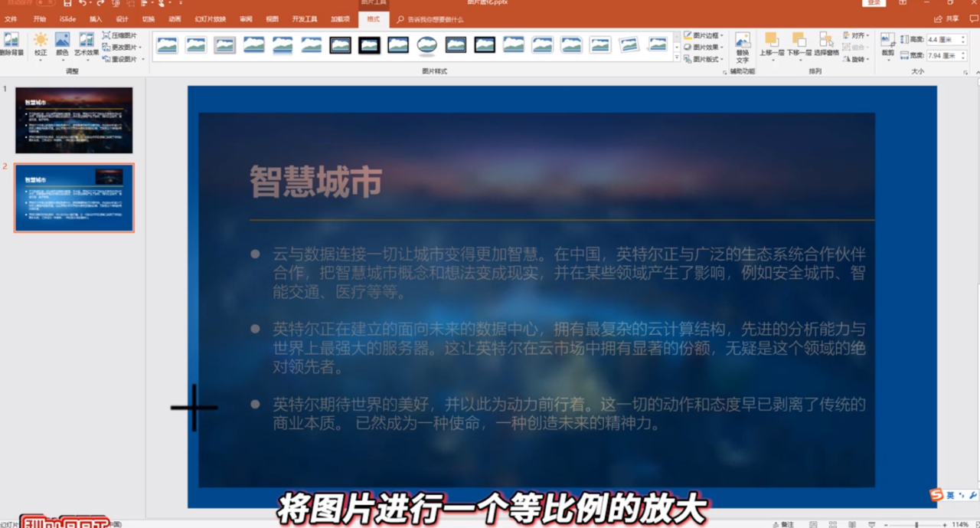Click the Height (高度) 4.4 field

point(946,40)
